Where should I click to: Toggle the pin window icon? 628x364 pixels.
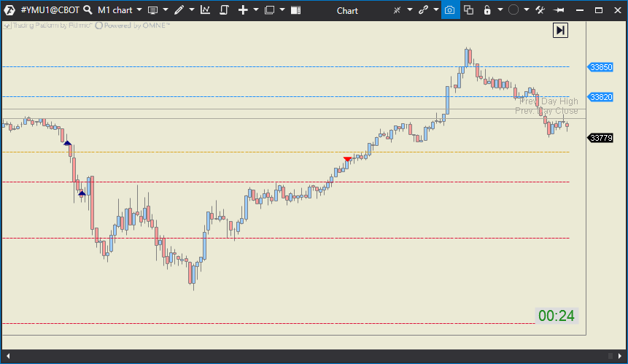coord(559,10)
